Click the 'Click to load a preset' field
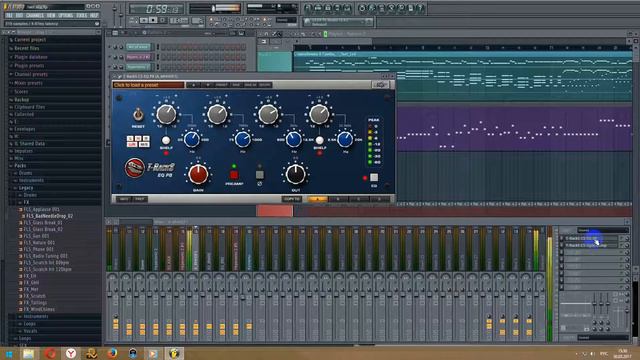The width and height of the screenshot is (640, 360). click(149, 85)
